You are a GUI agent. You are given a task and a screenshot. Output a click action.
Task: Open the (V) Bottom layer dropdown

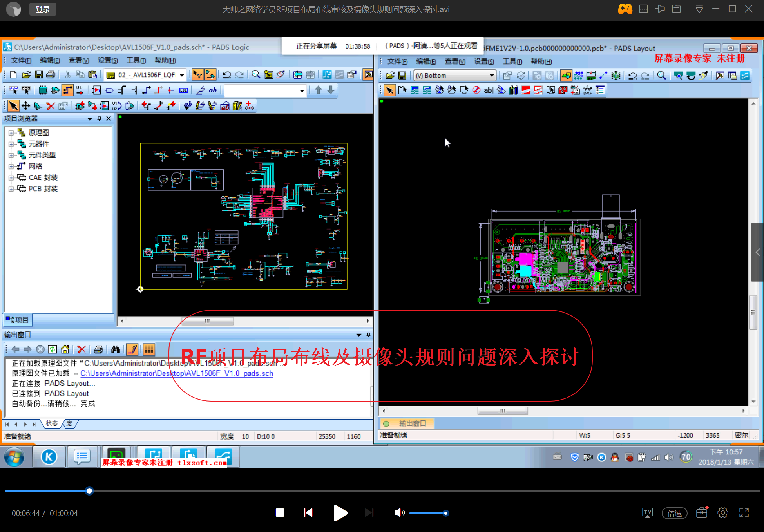(491, 75)
